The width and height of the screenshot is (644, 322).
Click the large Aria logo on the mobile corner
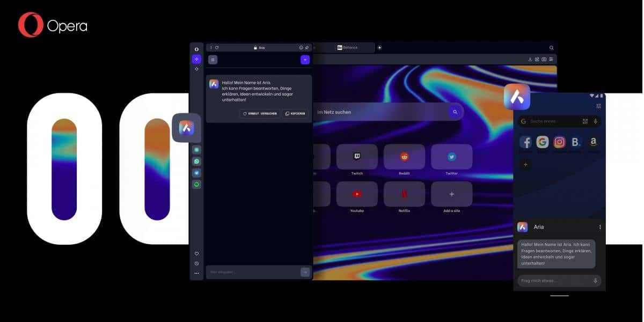517,97
